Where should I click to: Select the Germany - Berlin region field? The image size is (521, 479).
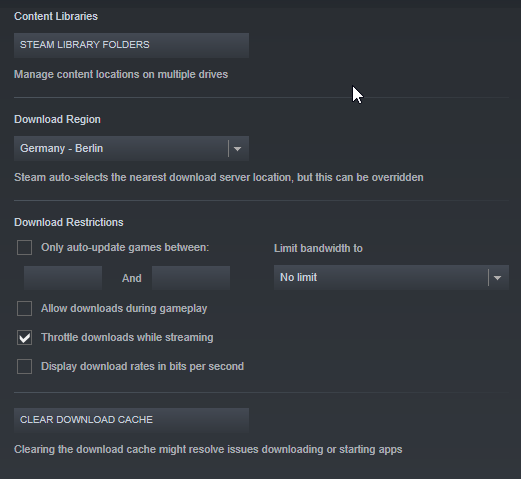pyautogui.click(x=131, y=148)
